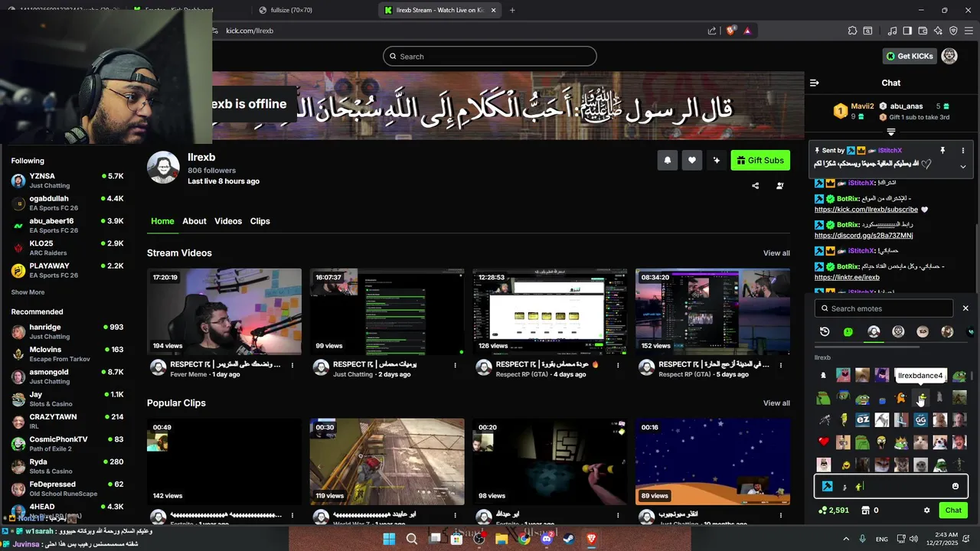Open the Brave Shields lion icon
The height and width of the screenshot is (551, 980).
click(730, 31)
